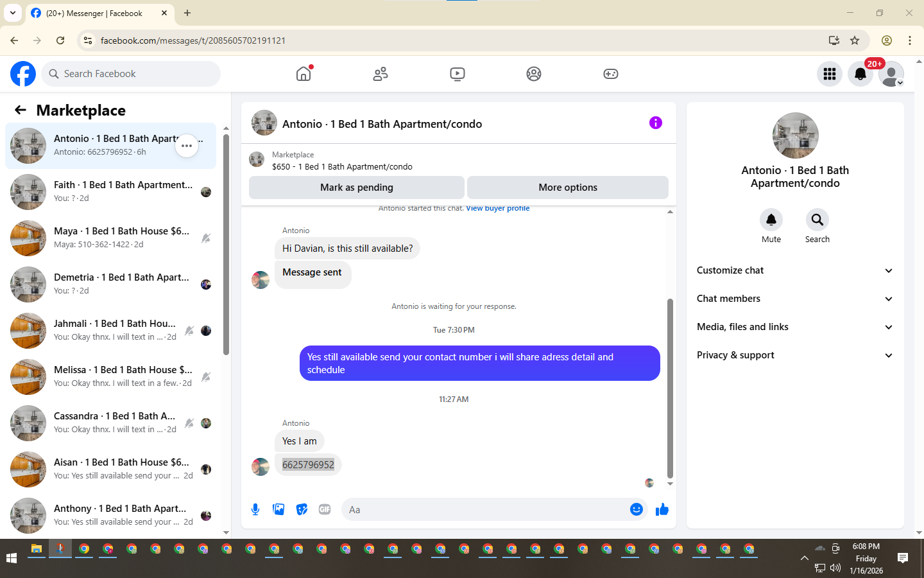Screen dimensions: 924x578
Task: Select the Messenger | Facebook browser tab
Action: [99, 13]
